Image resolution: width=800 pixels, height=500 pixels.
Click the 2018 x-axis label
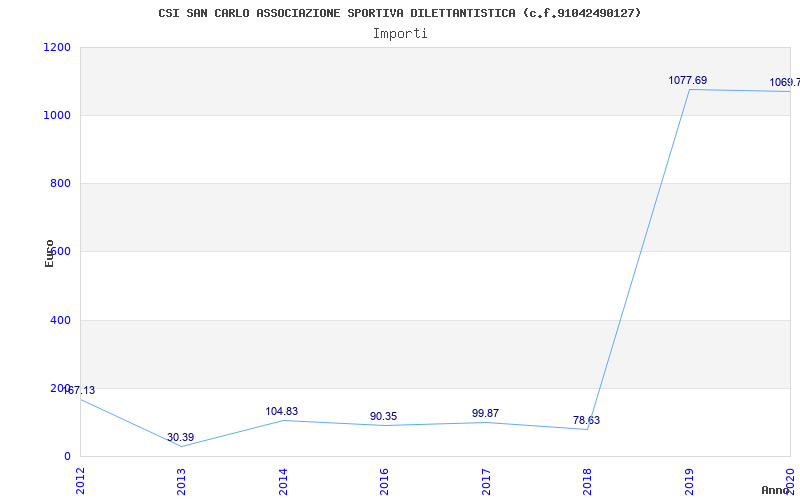587,481
